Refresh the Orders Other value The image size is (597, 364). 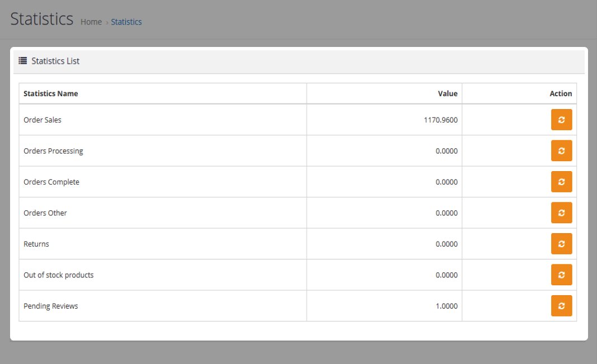tap(561, 212)
